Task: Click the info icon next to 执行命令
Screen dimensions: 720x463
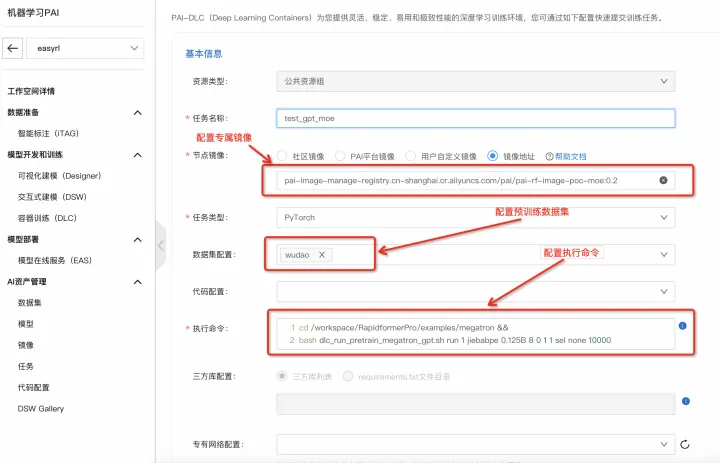Action: pos(682,326)
